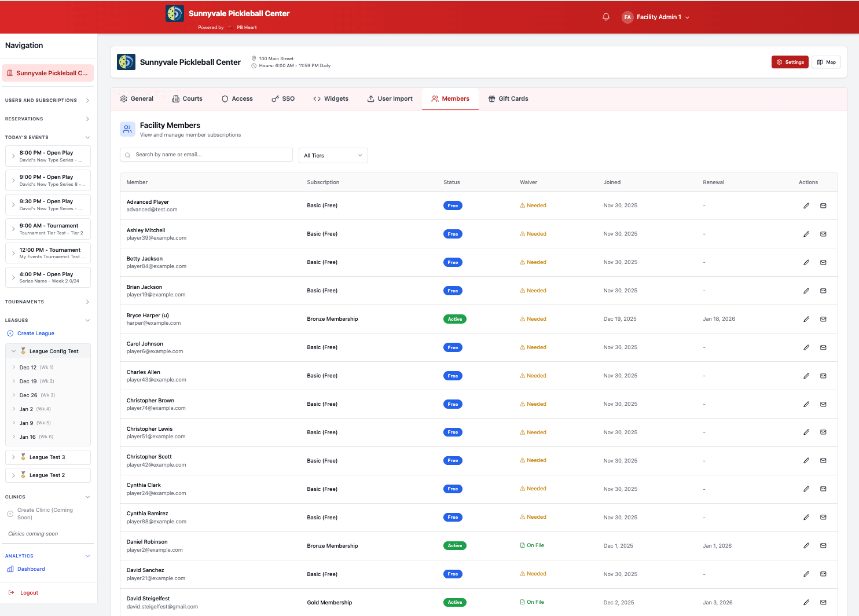Screen dimensions: 859x616
Task: Click the plus icon beside Create League
Action: [x=10, y=333]
